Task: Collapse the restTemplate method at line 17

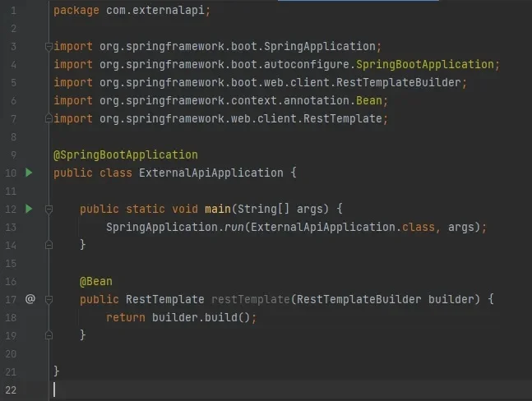Action: (x=49, y=299)
